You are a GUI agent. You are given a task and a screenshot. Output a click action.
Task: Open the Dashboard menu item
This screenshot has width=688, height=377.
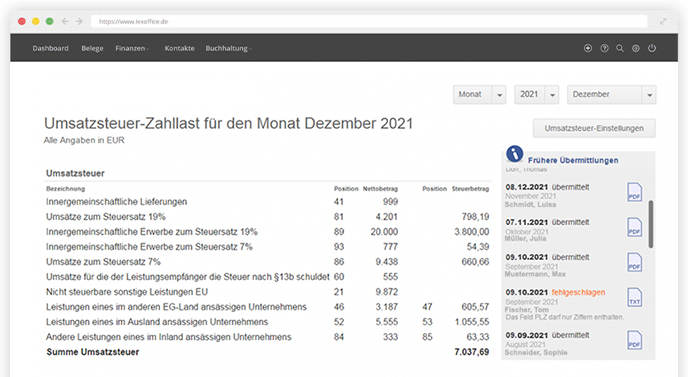pos(50,48)
